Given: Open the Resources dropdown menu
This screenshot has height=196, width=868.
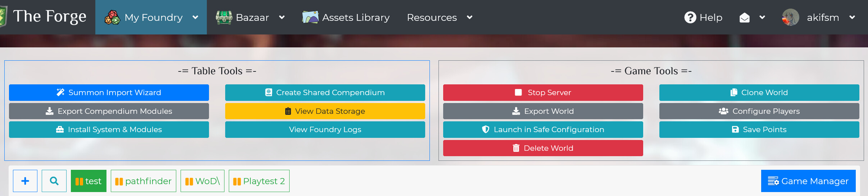Looking at the screenshot, I should point(439,17).
